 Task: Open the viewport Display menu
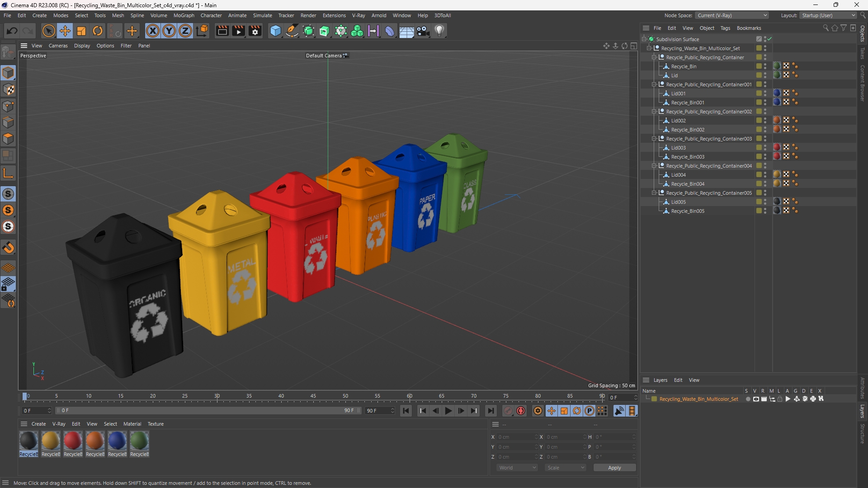82,46
